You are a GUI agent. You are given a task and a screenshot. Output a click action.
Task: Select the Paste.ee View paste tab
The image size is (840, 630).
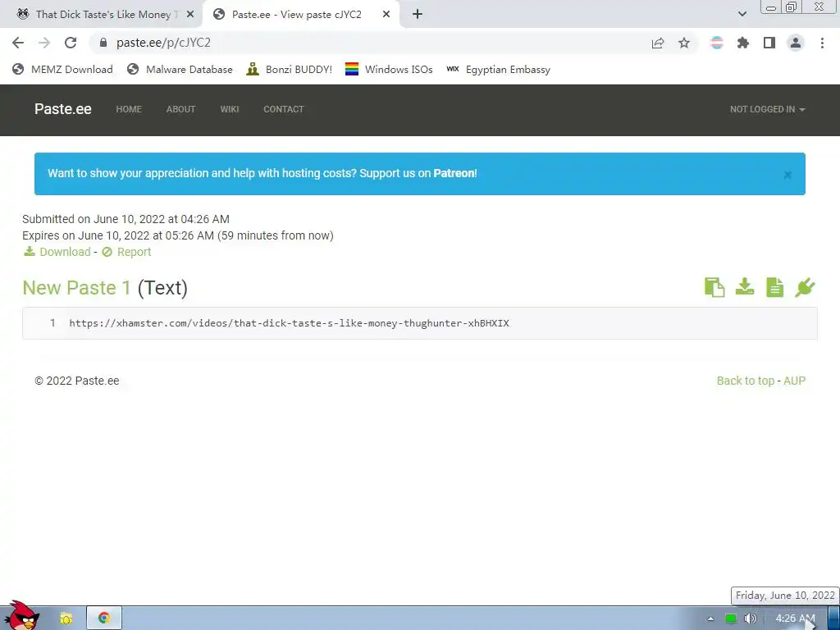click(296, 15)
